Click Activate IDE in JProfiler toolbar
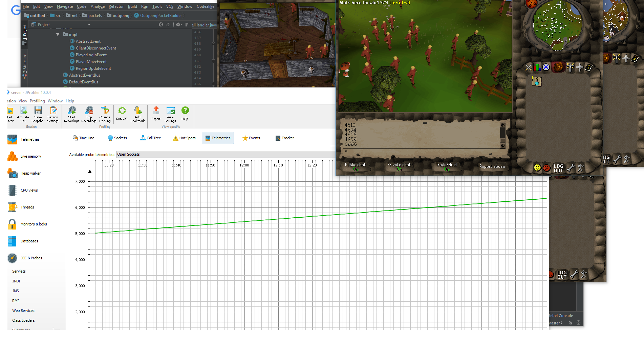 pyautogui.click(x=23, y=114)
